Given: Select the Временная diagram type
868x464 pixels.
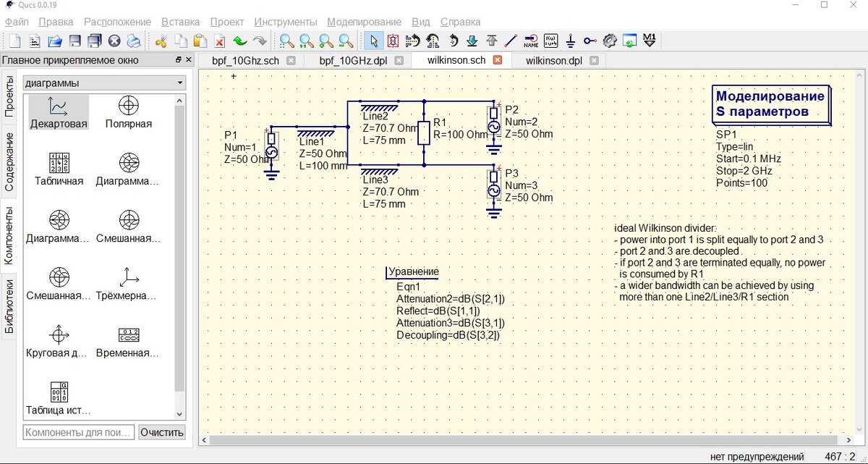Looking at the screenshot, I should (x=129, y=343).
